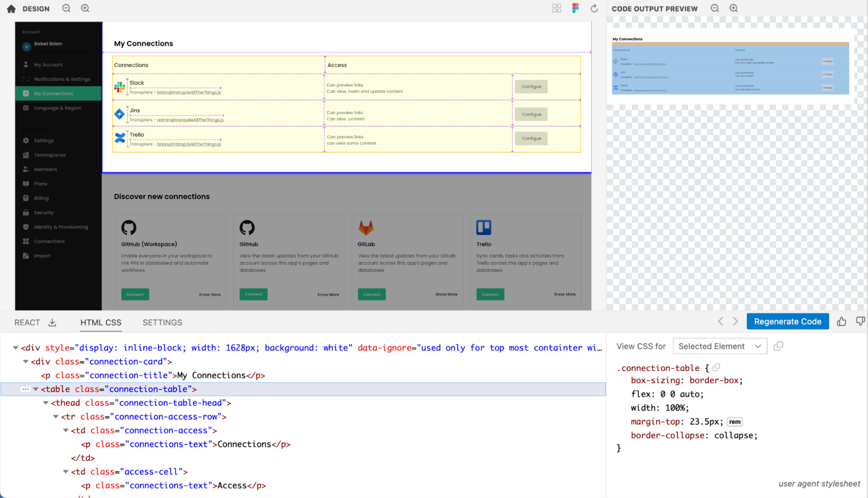Image resolution: width=868 pixels, height=498 pixels.
Task: Click the Regenerate Code button
Action: [x=788, y=321]
